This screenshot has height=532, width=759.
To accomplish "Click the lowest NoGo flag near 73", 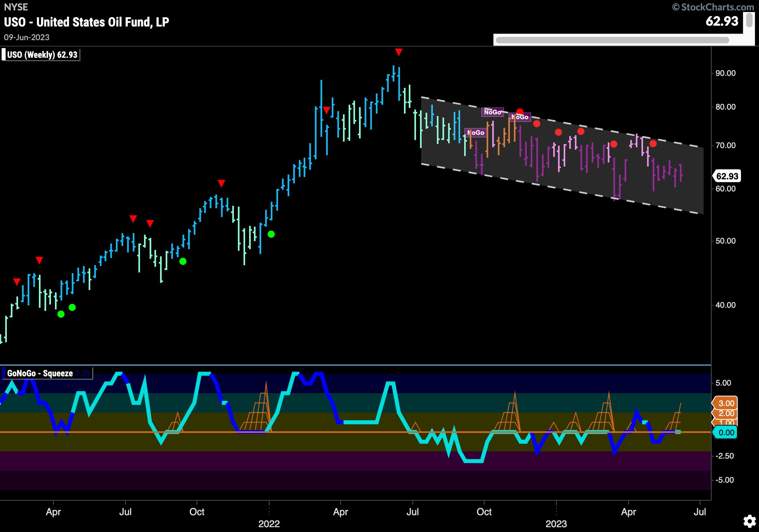I will coord(475,132).
